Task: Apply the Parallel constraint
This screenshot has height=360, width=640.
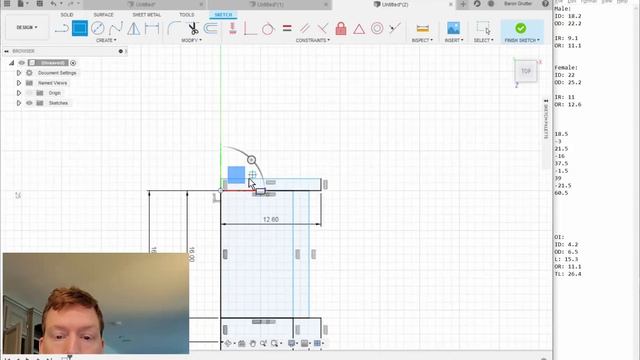Action: click(304, 29)
